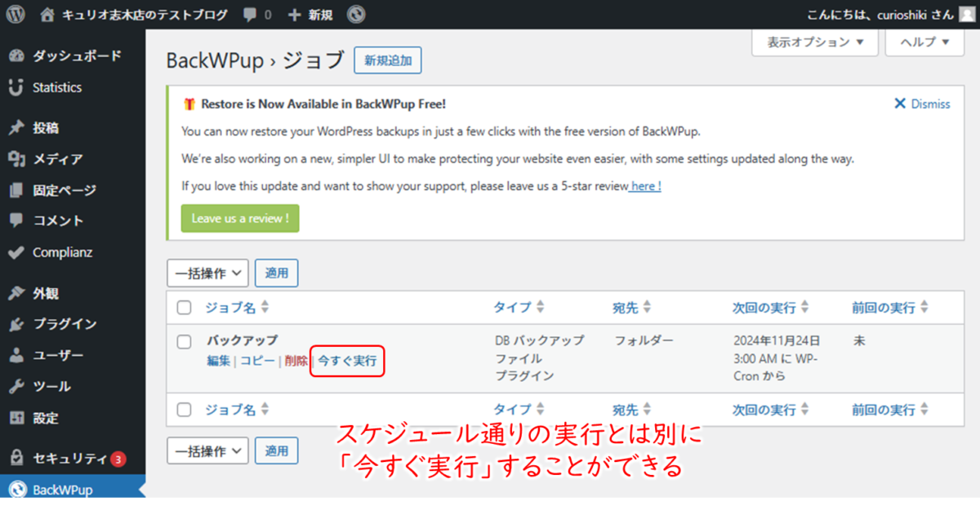980x506 pixels.
Task: Sort by ジョブ名 in the table header
Action: (237, 308)
